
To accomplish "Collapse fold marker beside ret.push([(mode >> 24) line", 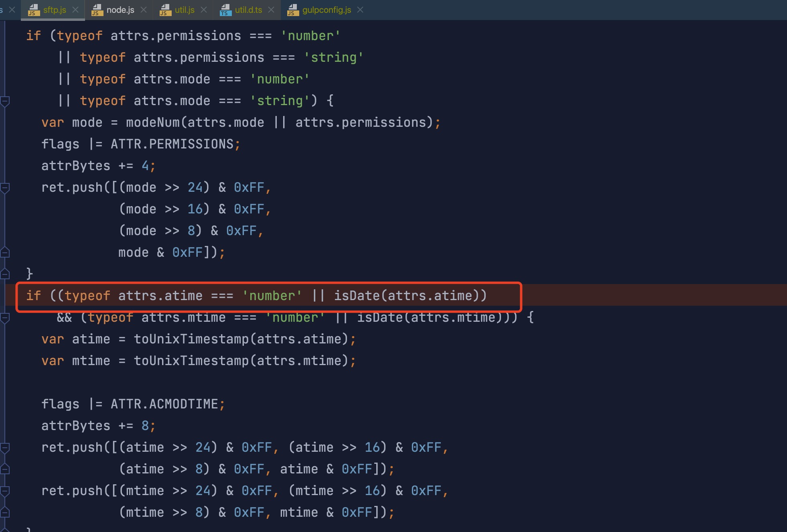I will tap(5, 188).
